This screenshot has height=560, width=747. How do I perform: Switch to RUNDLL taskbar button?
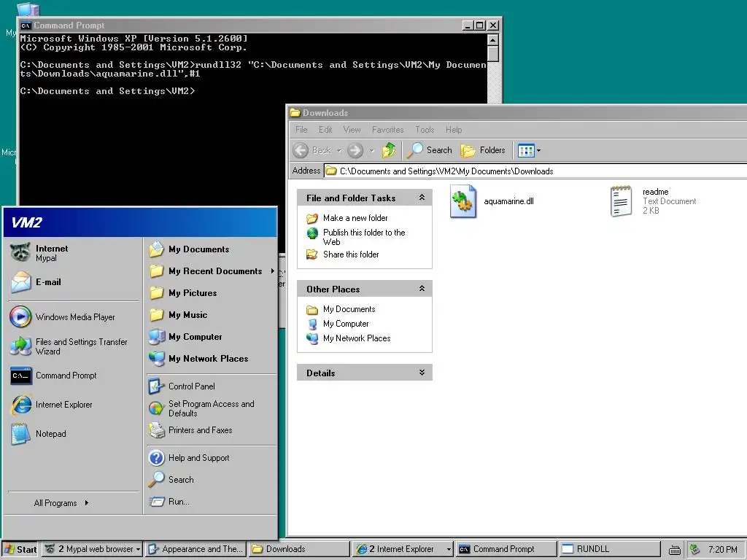610,549
